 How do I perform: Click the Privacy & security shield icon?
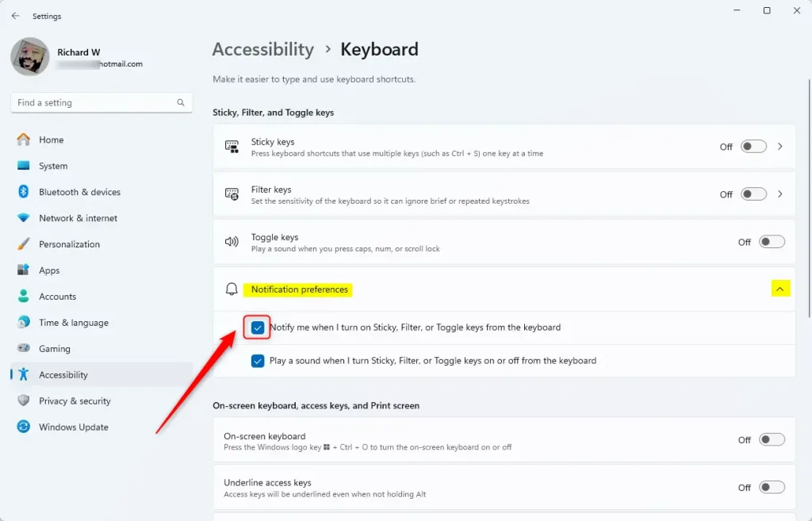click(23, 400)
